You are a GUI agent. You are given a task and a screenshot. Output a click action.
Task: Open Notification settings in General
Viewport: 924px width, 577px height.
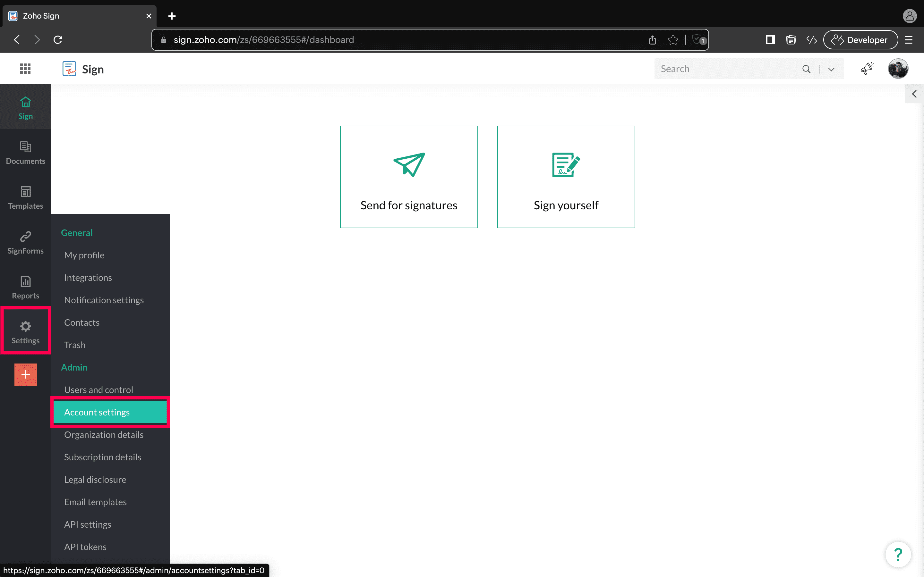coord(104,300)
